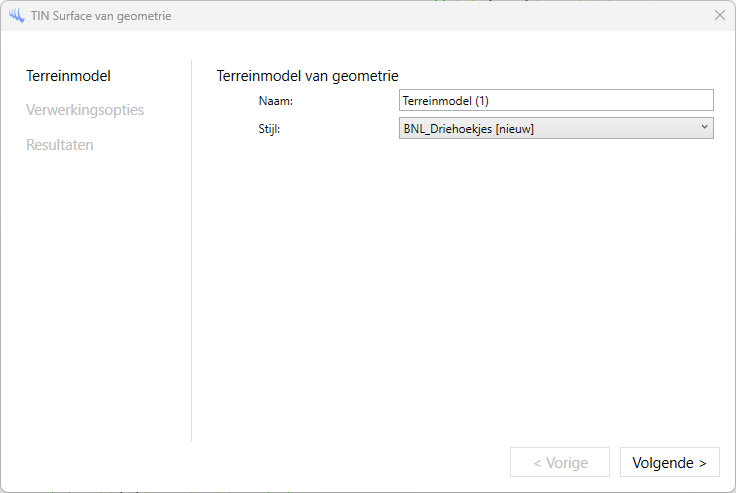The height and width of the screenshot is (493, 736).
Task: Click the dialog title text
Action: click(101, 16)
